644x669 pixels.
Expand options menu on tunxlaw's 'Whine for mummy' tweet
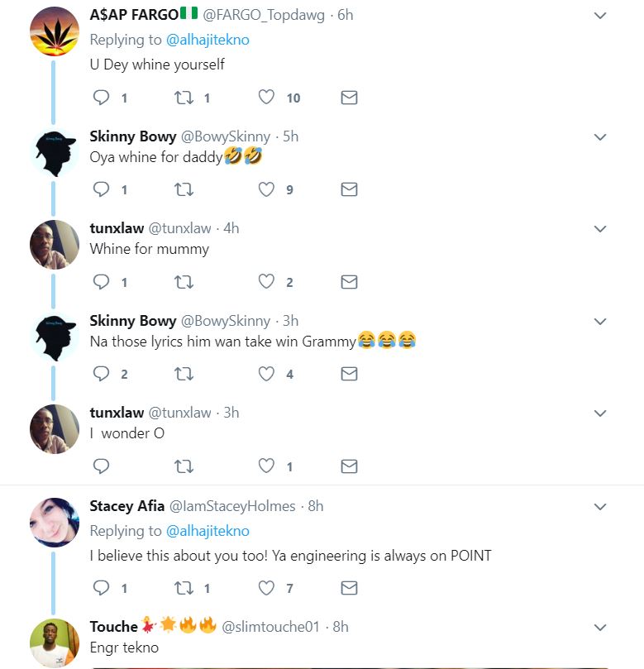pyautogui.click(x=601, y=229)
